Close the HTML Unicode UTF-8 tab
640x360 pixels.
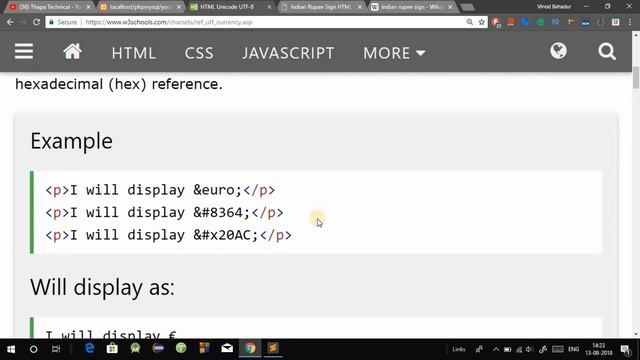click(x=269, y=7)
